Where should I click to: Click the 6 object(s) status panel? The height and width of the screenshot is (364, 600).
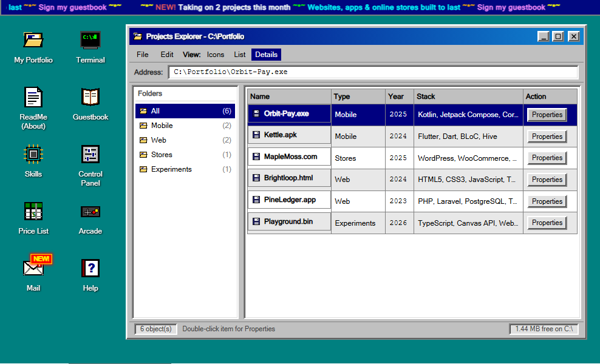(155, 329)
